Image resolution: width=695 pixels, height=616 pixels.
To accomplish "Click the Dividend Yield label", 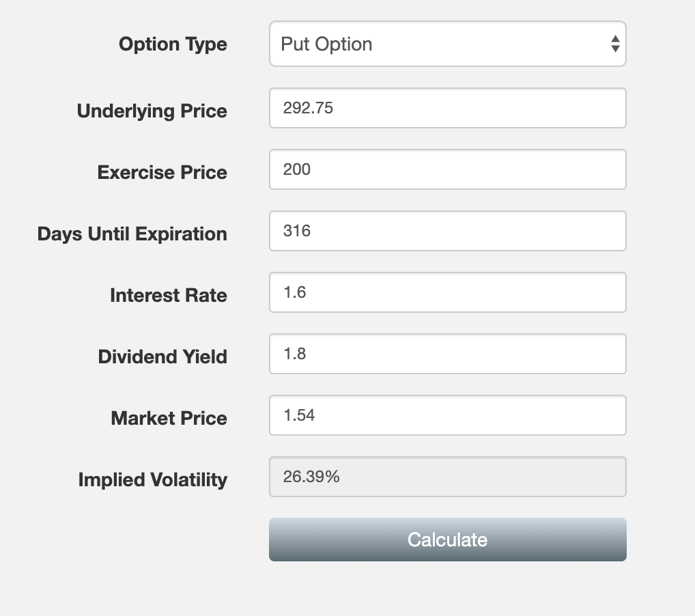I will [162, 356].
